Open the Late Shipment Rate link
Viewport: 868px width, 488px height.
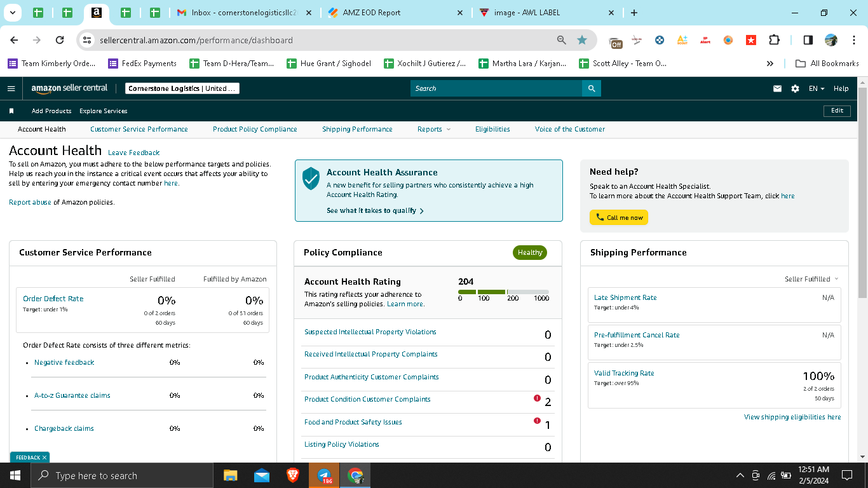pos(625,297)
